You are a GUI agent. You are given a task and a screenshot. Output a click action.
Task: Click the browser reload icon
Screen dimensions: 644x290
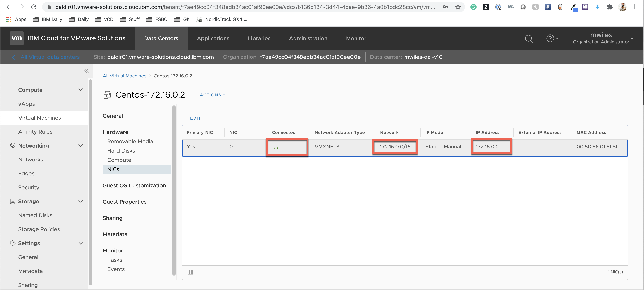[x=34, y=7]
